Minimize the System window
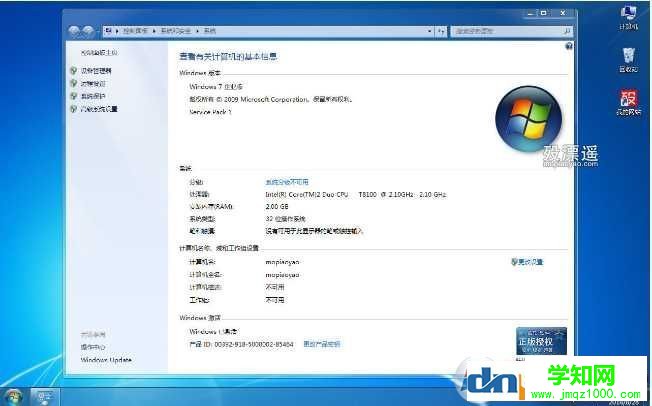The width and height of the screenshot is (652, 406). (x=530, y=14)
